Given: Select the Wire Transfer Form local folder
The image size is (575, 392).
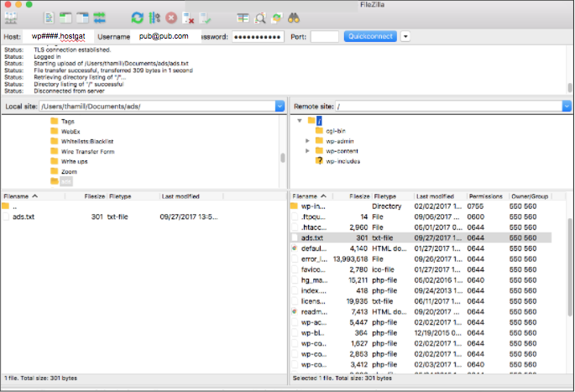Looking at the screenshot, I should point(87,151).
